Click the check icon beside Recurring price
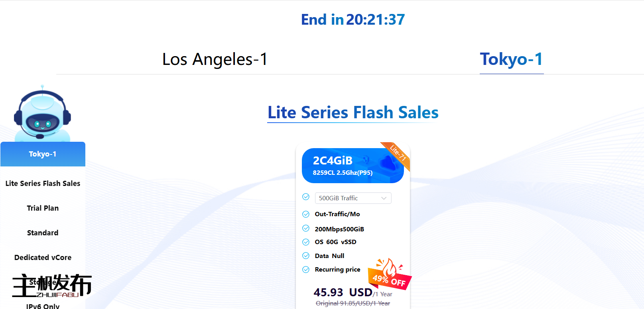The height and width of the screenshot is (309, 644). tap(306, 270)
